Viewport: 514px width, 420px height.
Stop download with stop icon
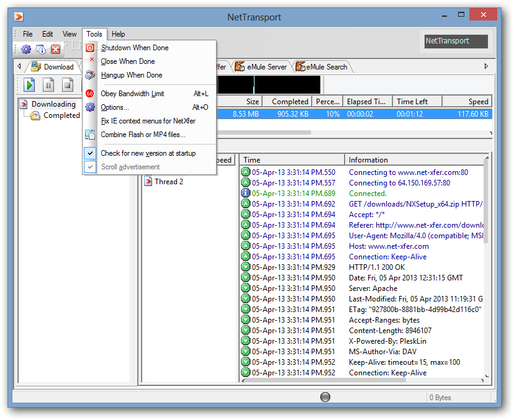point(68,85)
